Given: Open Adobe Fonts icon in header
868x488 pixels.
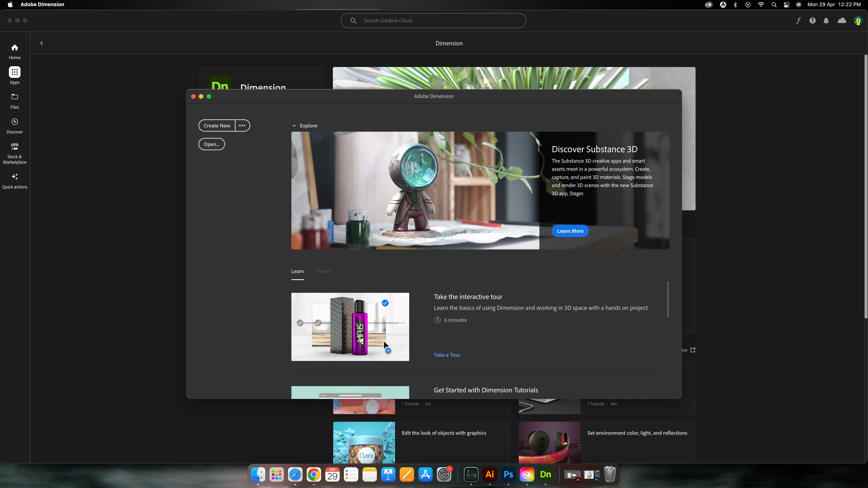Looking at the screenshot, I should coord(798,21).
